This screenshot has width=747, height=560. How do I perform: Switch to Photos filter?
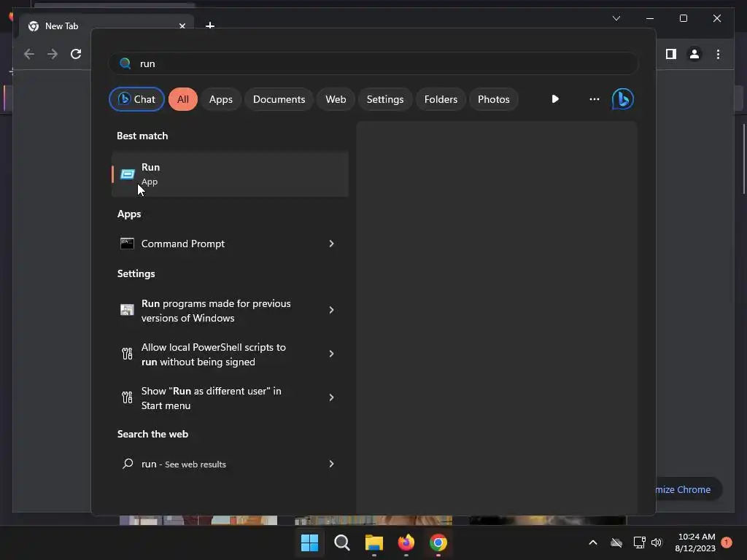(494, 99)
